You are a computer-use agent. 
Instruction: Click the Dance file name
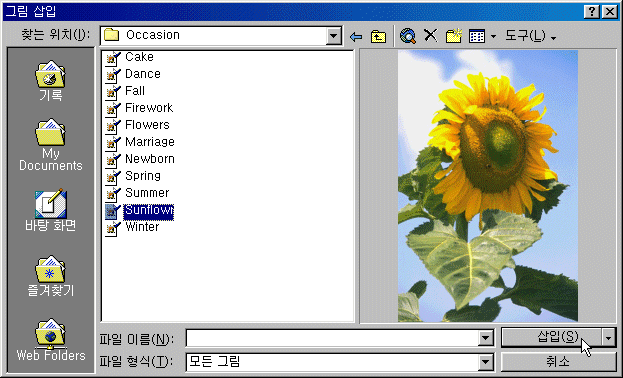(143, 74)
